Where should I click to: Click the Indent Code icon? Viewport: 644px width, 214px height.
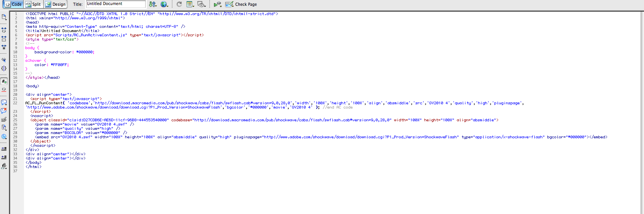coord(4,149)
